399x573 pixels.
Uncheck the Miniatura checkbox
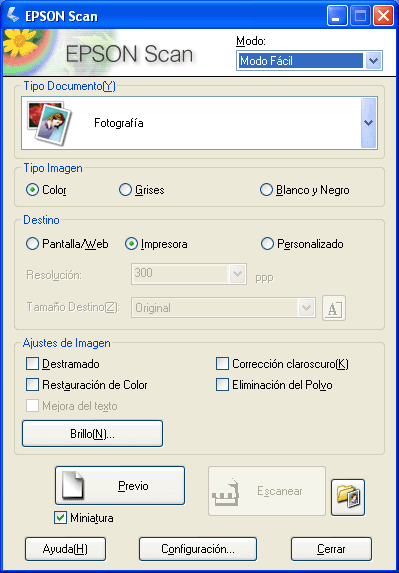tap(60, 517)
